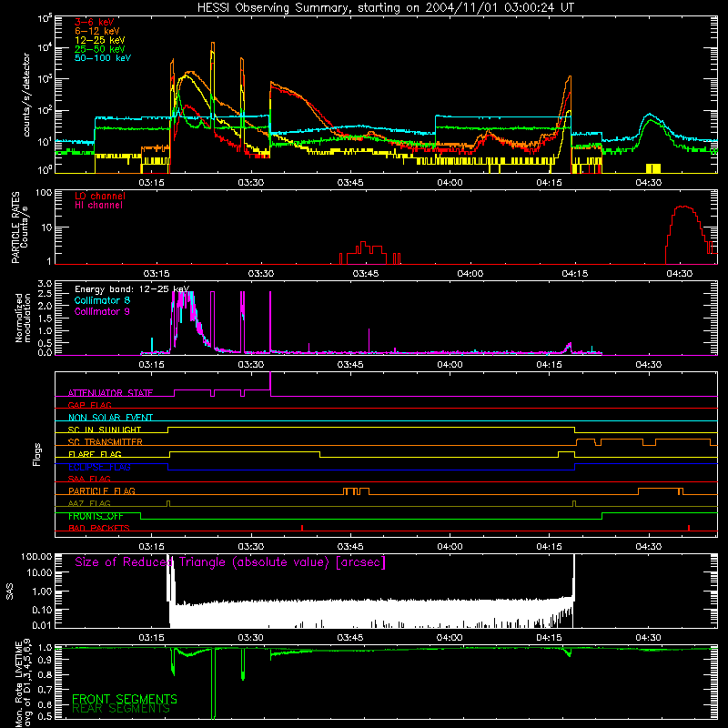Click the red bad packets marker near 03:38
Viewport: 728px width, 728px height.
302,528
